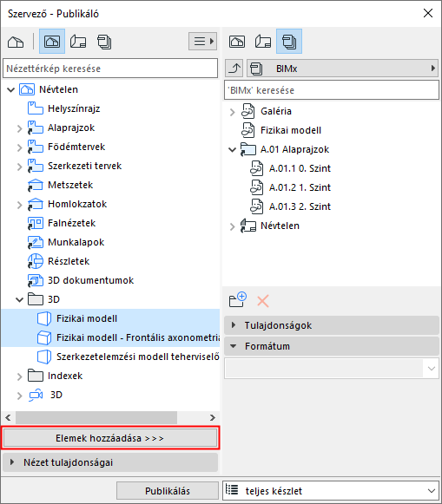Screen dimensions: 442x504
Task: Select Helyszínrajz in the view map
Action: point(74,108)
